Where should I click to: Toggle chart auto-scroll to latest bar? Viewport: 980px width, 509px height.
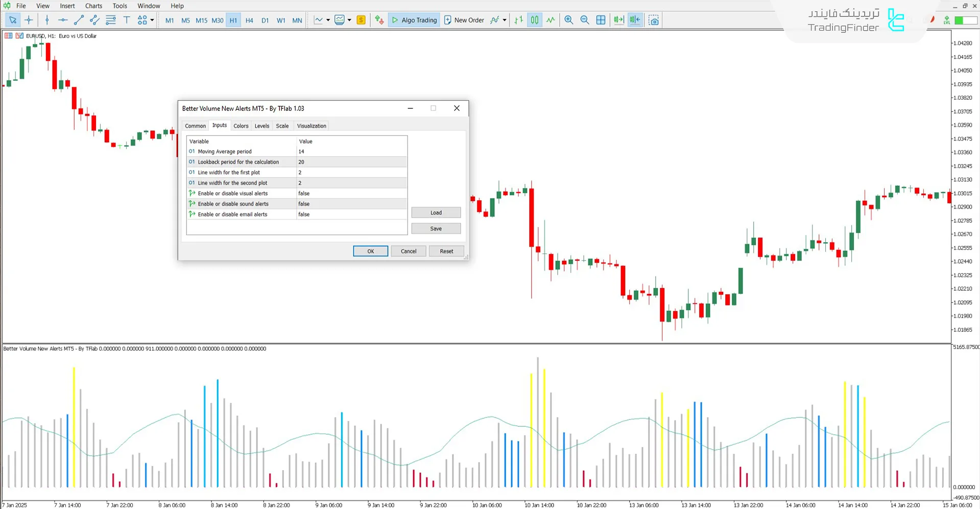(x=618, y=20)
